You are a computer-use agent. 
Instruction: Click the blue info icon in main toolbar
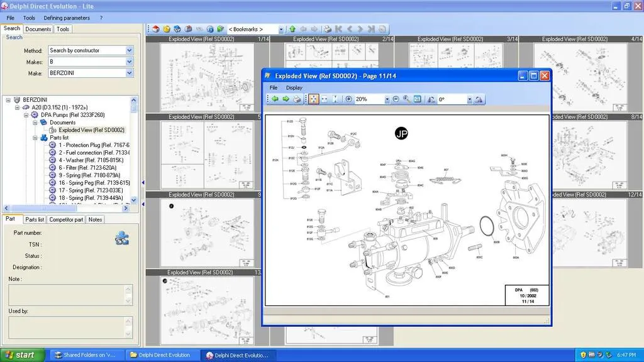pos(210,29)
